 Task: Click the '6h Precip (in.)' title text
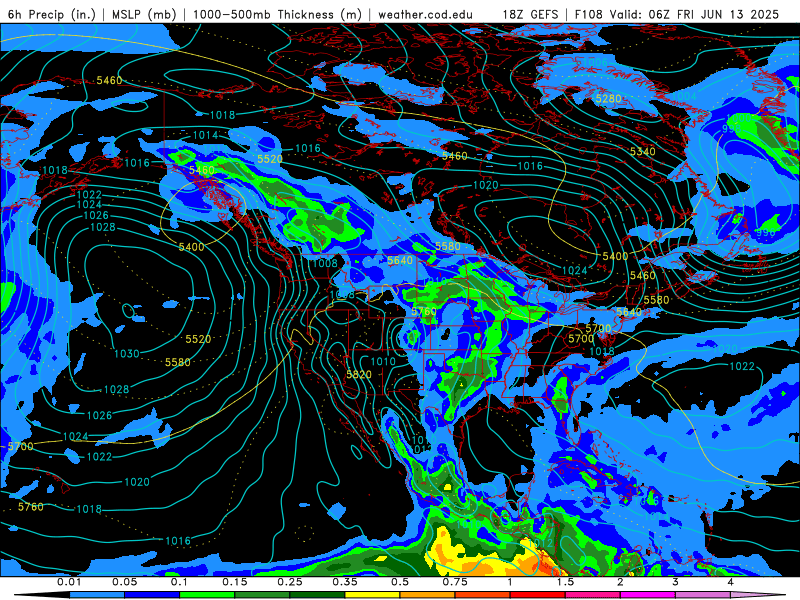point(52,14)
